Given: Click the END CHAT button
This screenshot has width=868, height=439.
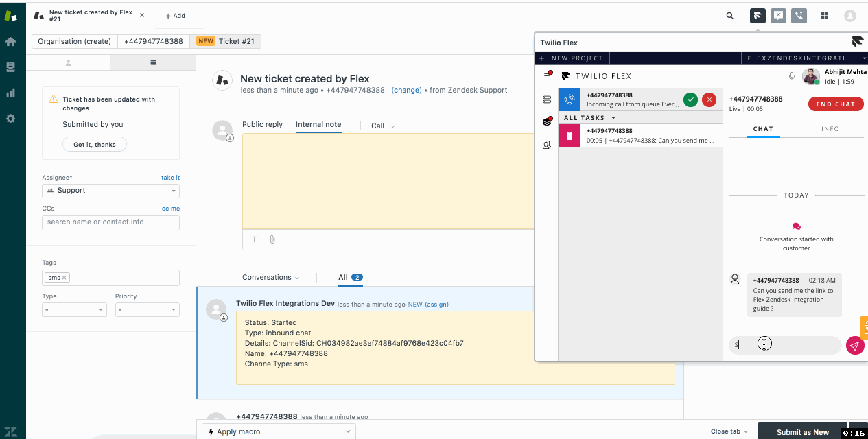Looking at the screenshot, I should pos(835,104).
